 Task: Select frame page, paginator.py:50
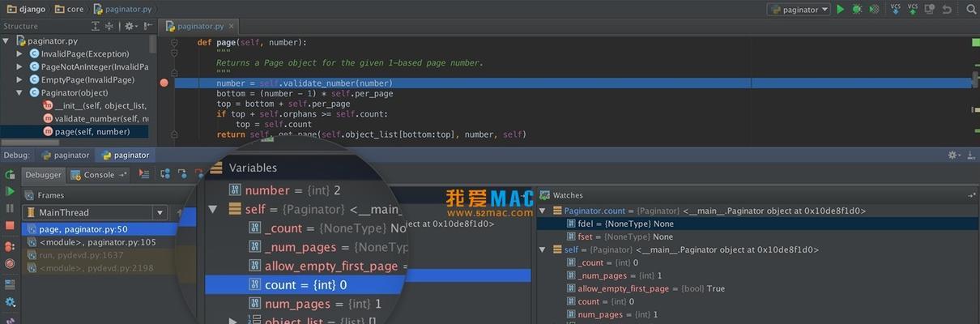[99, 229]
